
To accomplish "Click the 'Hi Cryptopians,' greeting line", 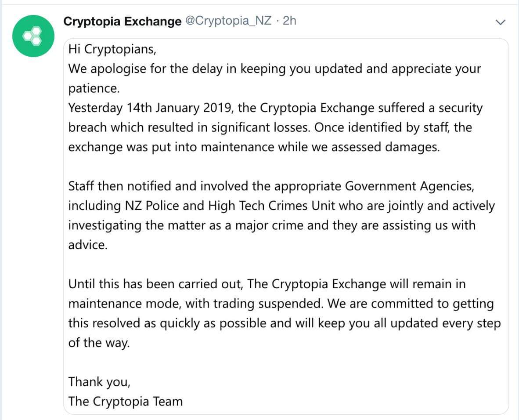I will [112, 49].
